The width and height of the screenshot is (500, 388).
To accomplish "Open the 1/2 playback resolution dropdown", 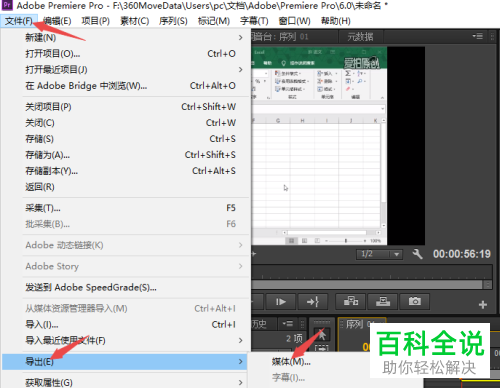I will coord(379,254).
